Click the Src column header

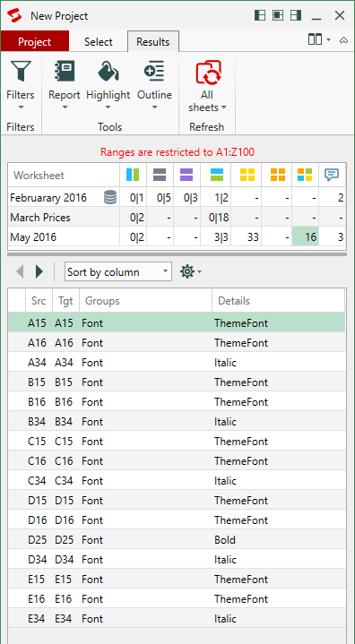39,301
